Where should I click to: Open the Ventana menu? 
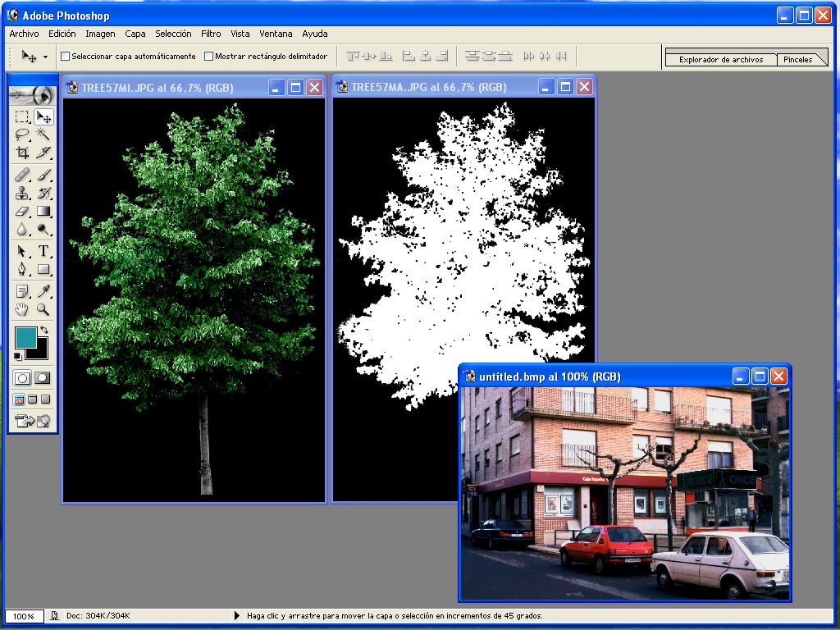coord(276,34)
